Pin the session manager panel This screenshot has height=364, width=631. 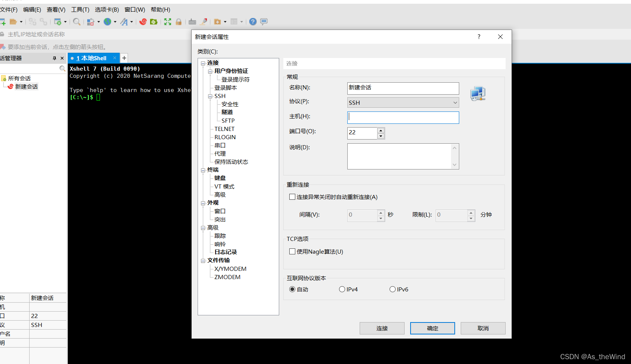[x=55, y=58]
